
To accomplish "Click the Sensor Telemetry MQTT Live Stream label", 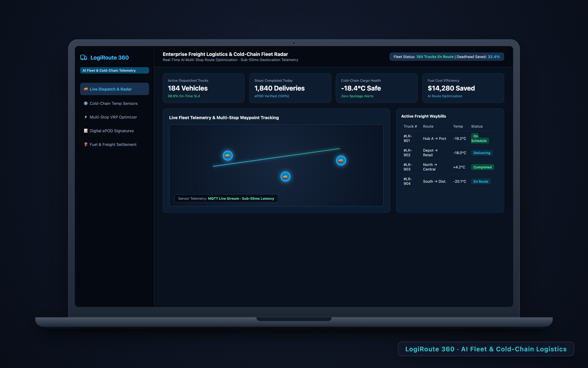I will point(226,198).
